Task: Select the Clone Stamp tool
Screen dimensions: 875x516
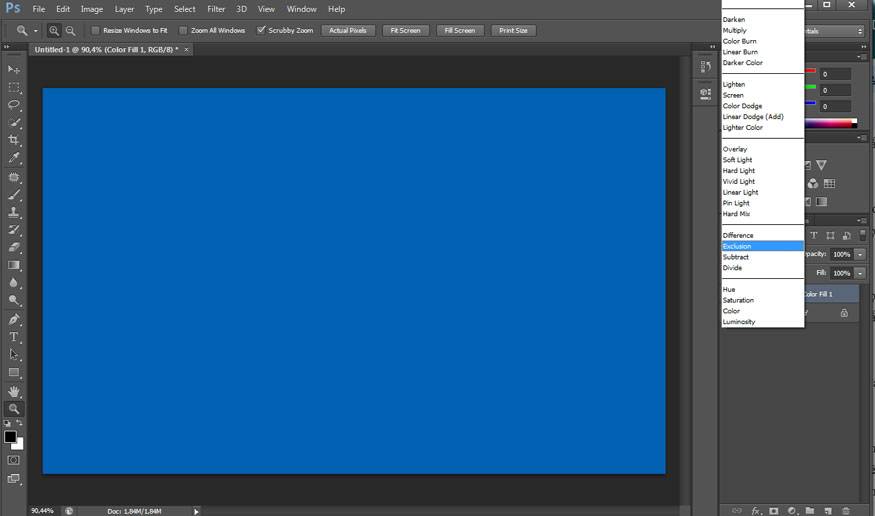Action: [x=14, y=212]
